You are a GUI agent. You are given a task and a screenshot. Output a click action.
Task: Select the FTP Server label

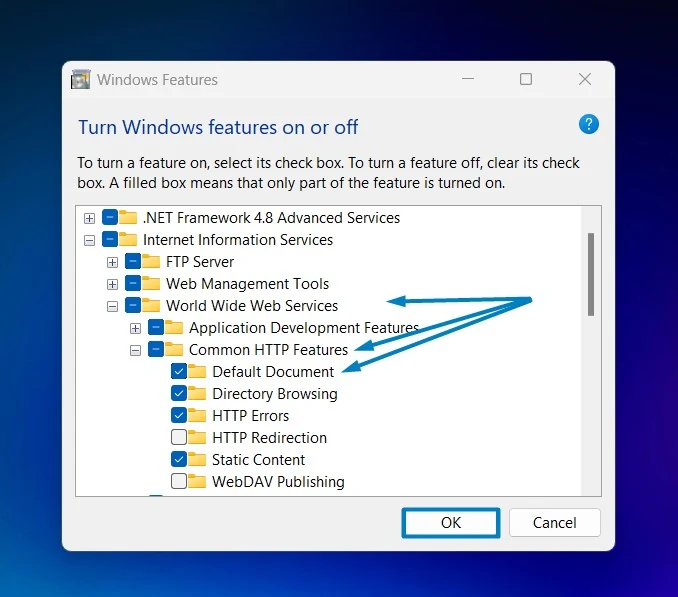200,262
